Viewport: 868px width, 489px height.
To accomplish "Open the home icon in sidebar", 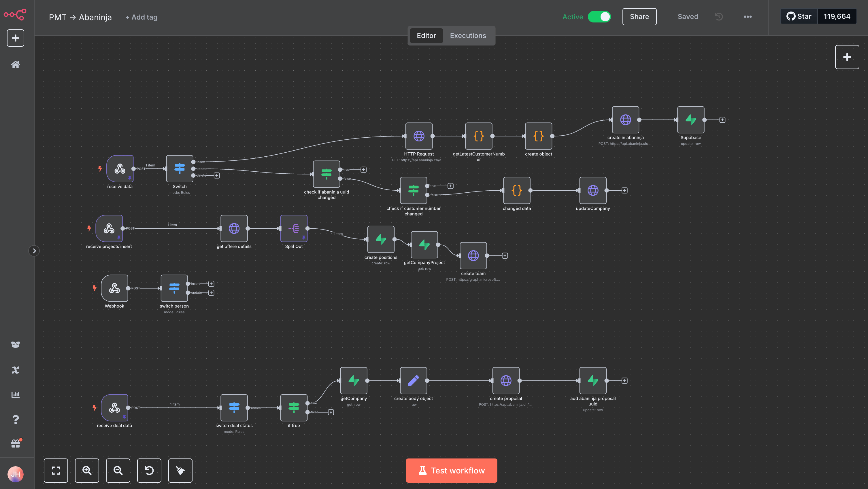I will coord(16,65).
